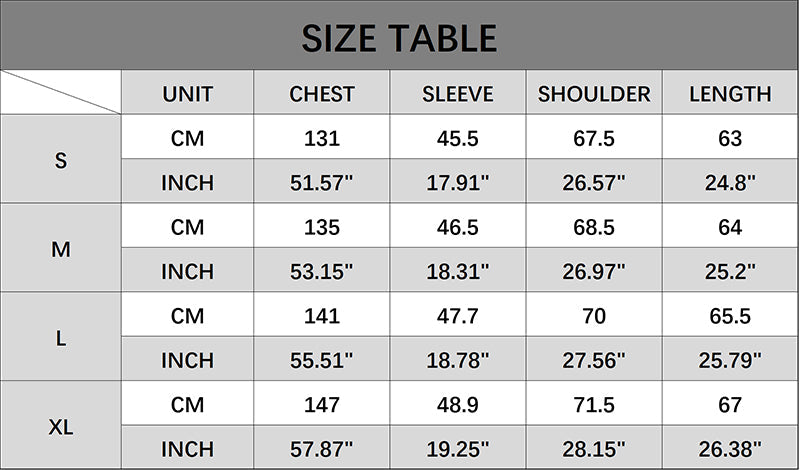Click the SLEEVE column header
Viewport: 800px width, 470px height.
click(457, 94)
